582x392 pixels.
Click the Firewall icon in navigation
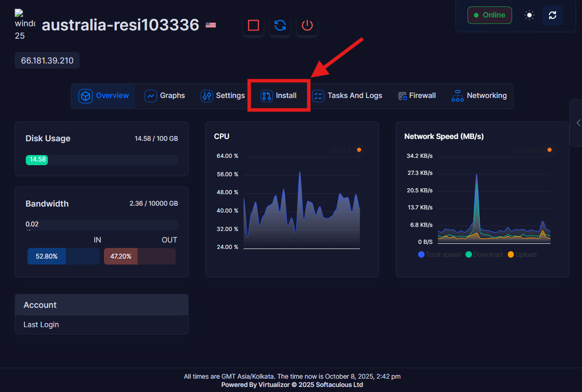click(403, 96)
